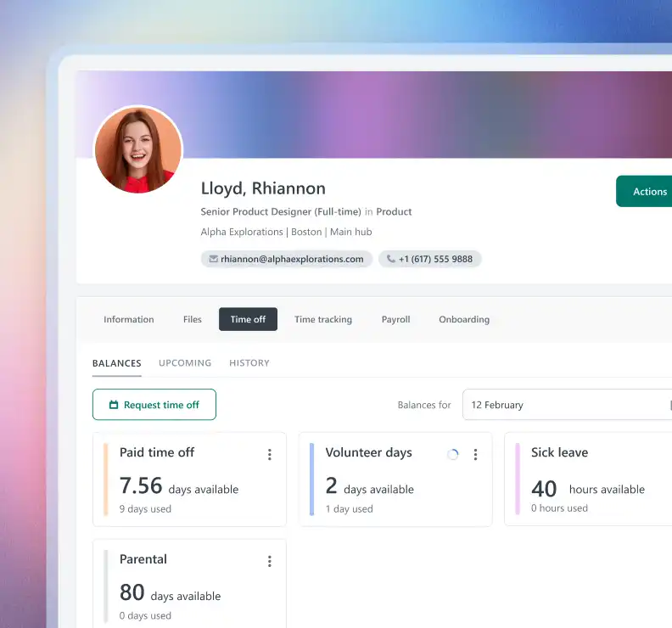The image size is (672, 628).
Task: Click the phone icon in contact chip
Action: point(391,259)
